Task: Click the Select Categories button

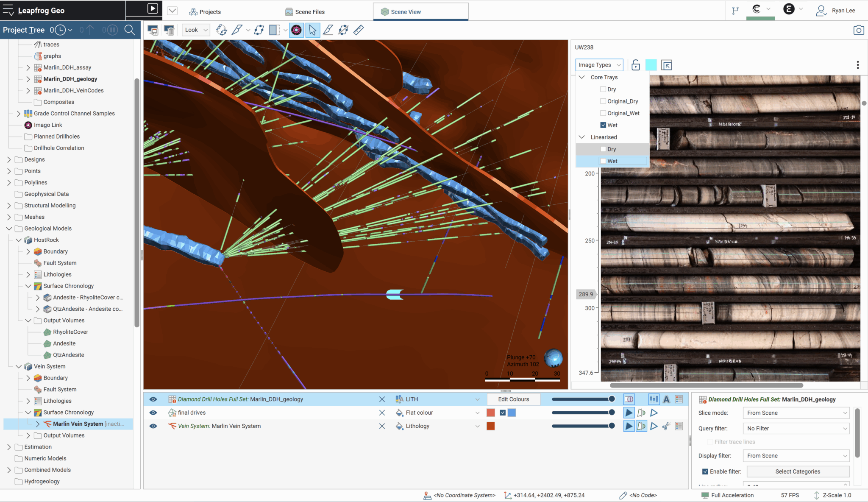Action: (x=798, y=471)
